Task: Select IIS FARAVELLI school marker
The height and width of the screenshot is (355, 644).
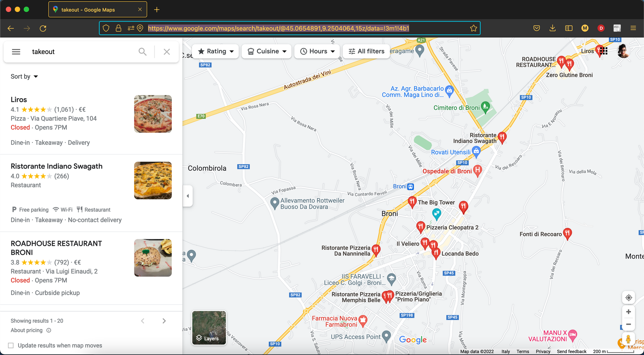Action: click(x=391, y=279)
